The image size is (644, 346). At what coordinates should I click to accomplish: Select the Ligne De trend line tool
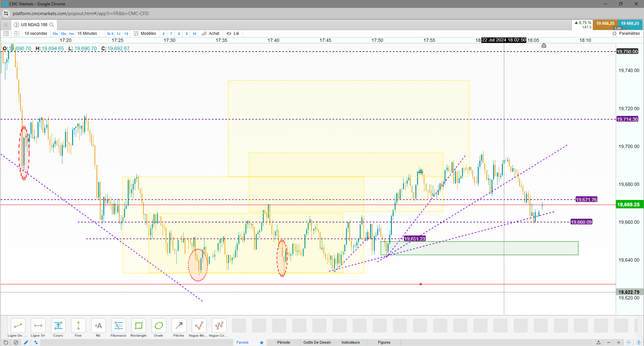coord(18,328)
